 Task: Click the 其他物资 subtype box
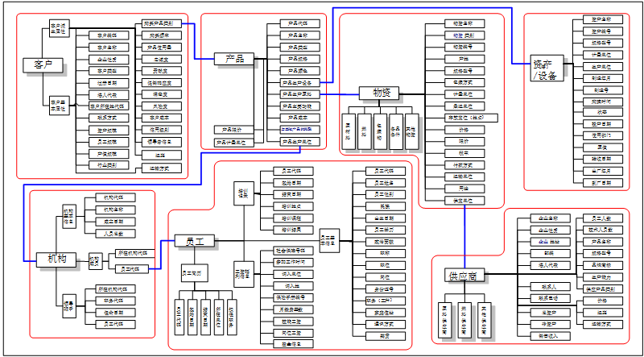[412, 131]
